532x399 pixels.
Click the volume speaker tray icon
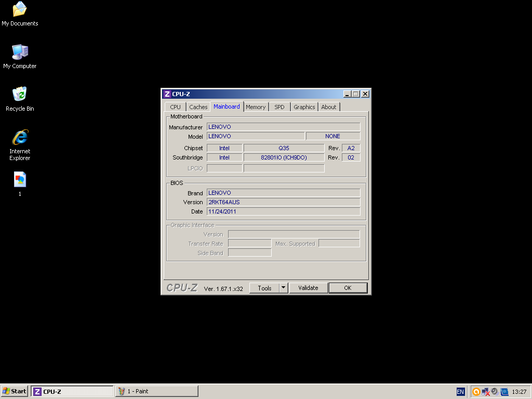pos(495,392)
